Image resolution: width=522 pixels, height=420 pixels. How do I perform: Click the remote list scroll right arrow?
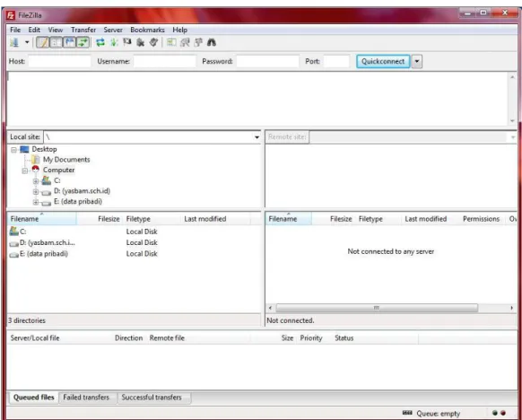coord(511,308)
